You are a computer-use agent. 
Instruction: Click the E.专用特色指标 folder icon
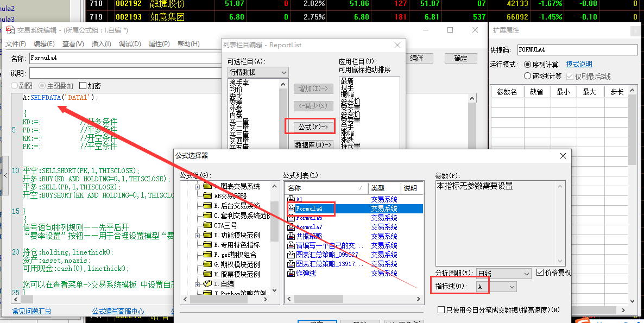click(x=207, y=245)
